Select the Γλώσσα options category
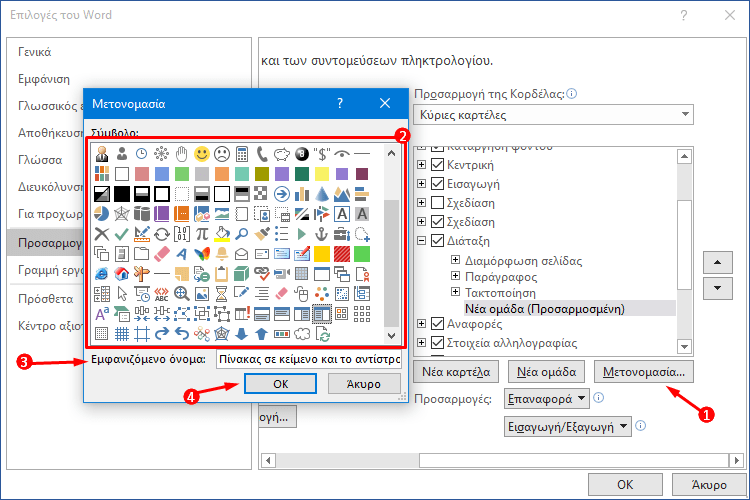 click(40, 160)
